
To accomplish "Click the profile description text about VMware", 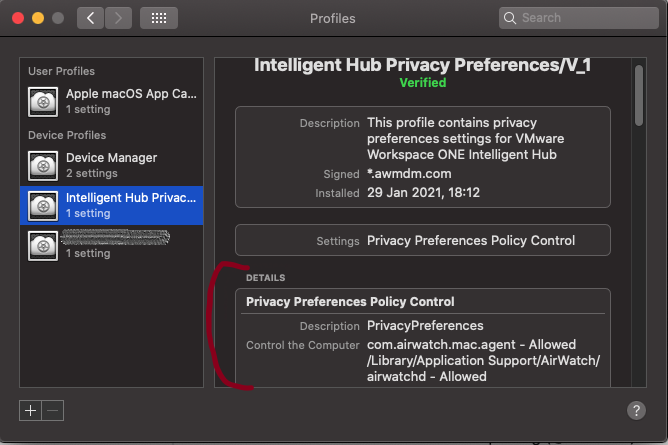I will [465, 138].
